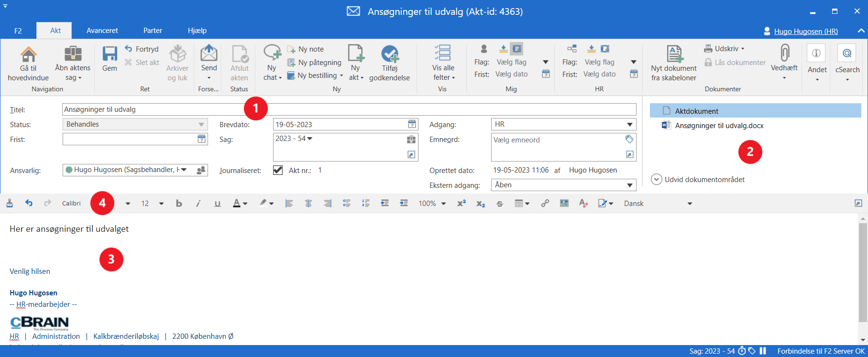Click the Ny akt button
The width and height of the screenshot is (868, 357).
click(356, 63)
